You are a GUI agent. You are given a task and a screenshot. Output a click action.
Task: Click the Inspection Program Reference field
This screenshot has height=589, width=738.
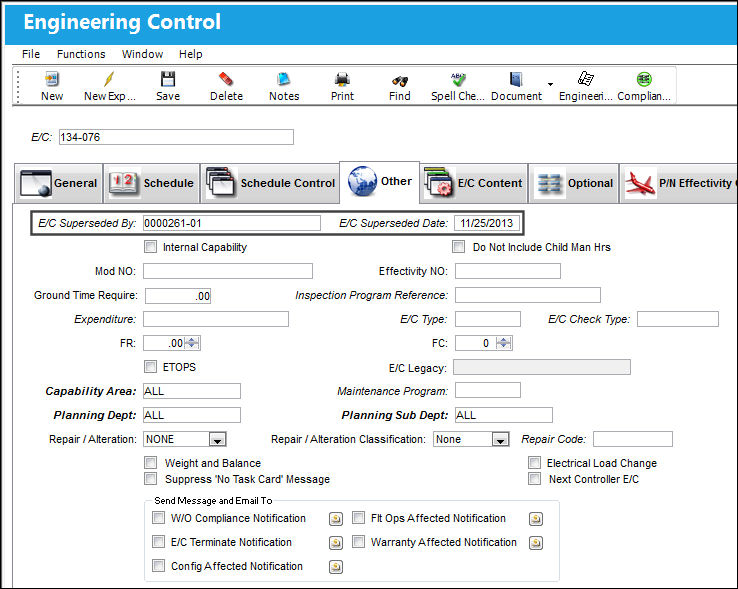click(528, 295)
